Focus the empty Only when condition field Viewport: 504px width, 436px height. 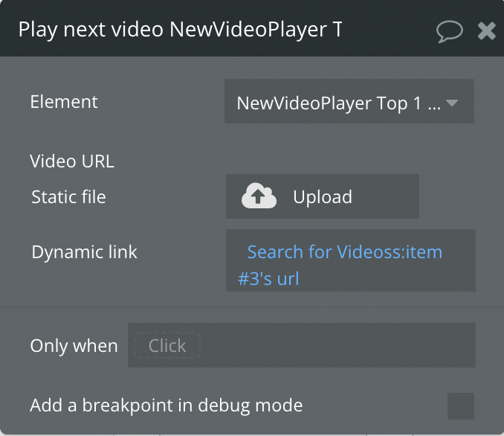(337, 345)
